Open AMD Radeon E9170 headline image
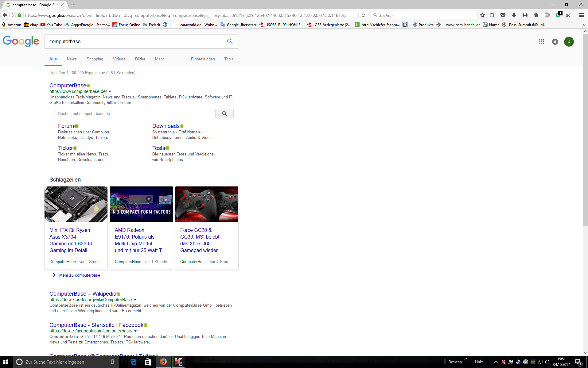Screen dimensions: 588x368 click(x=141, y=204)
